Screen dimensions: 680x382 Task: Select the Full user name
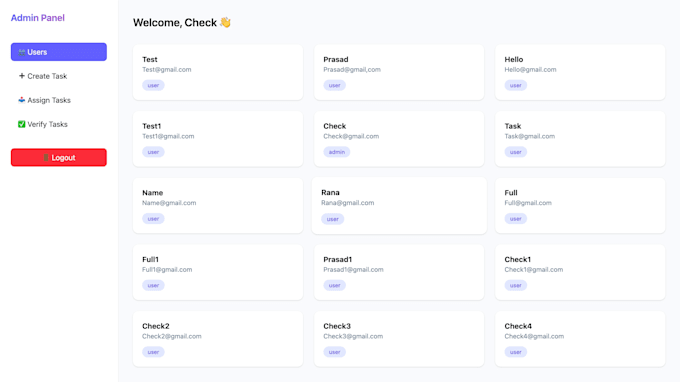[511, 193]
